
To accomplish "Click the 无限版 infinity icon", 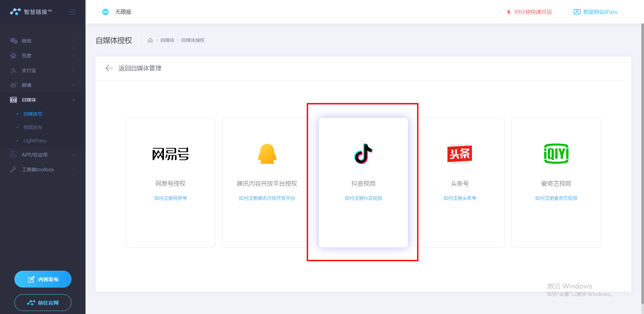I will point(105,12).
